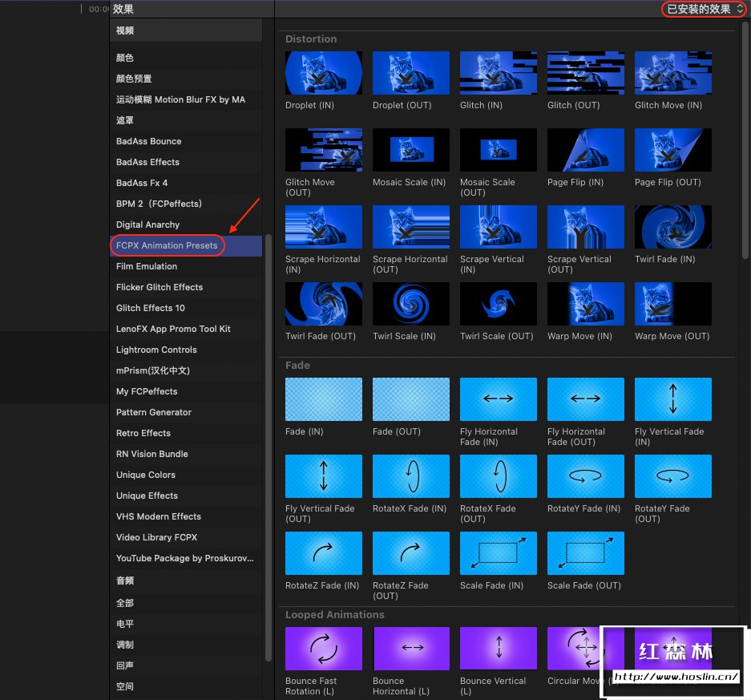Select VHS Modern Effects category
The image size is (751, 700).
click(186, 516)
